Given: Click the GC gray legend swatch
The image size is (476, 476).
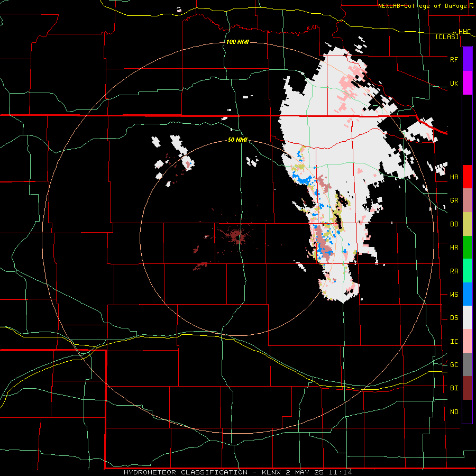Looking at the screenshot, I should click(x=467, y=364).
